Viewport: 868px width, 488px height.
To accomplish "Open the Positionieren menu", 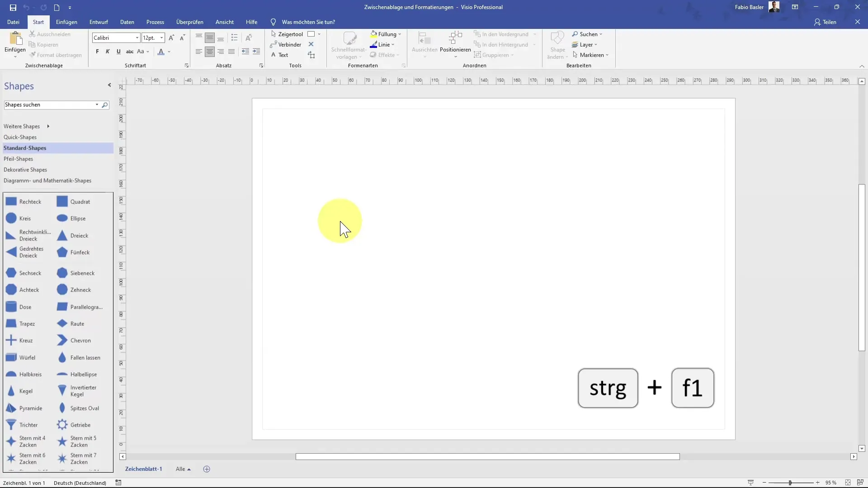I will (x=455, y=45).
